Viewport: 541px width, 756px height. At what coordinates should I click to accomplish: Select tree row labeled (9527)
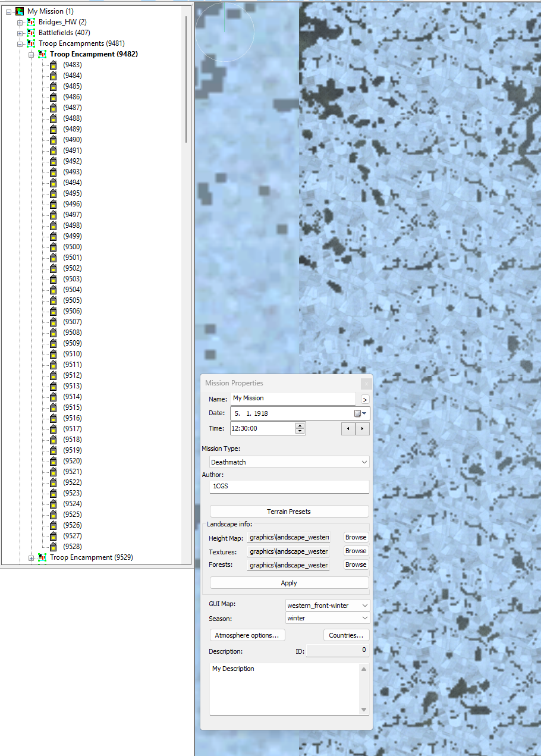point(73,536)
